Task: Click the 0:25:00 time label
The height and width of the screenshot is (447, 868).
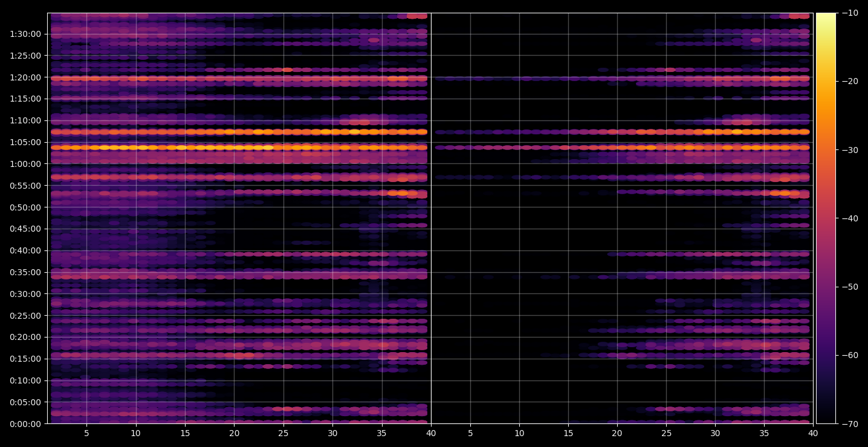Action: 27,315
